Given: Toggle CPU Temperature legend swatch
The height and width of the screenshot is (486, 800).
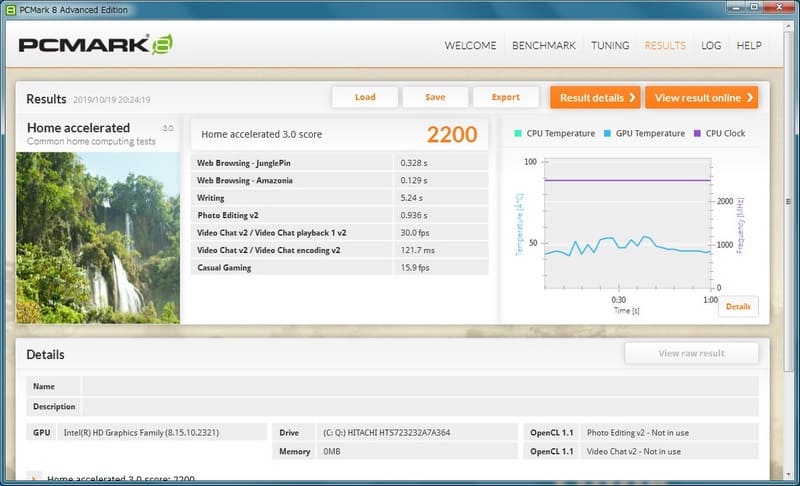Looking at the screenshot, I should pyautogui.click(x=518, y=133).
